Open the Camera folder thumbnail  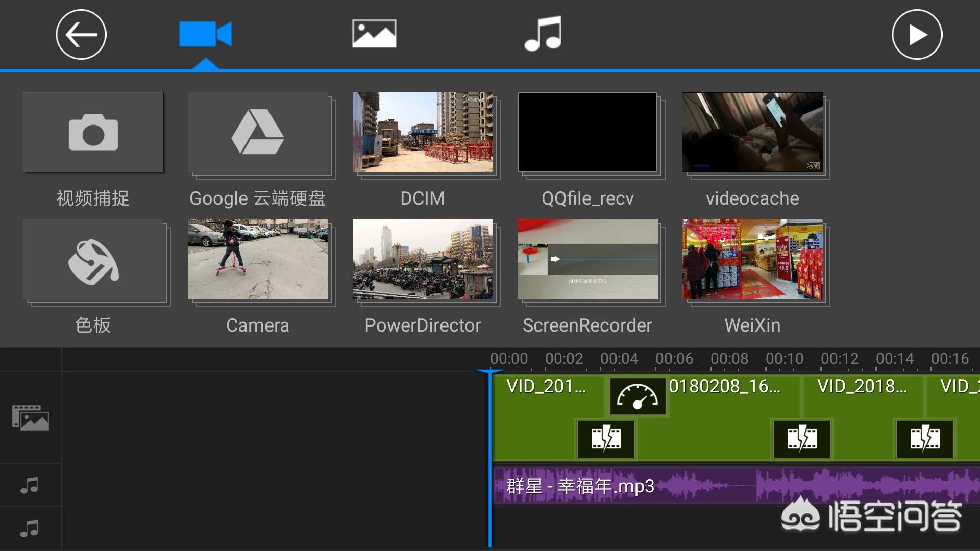click(x=258, y=260)
